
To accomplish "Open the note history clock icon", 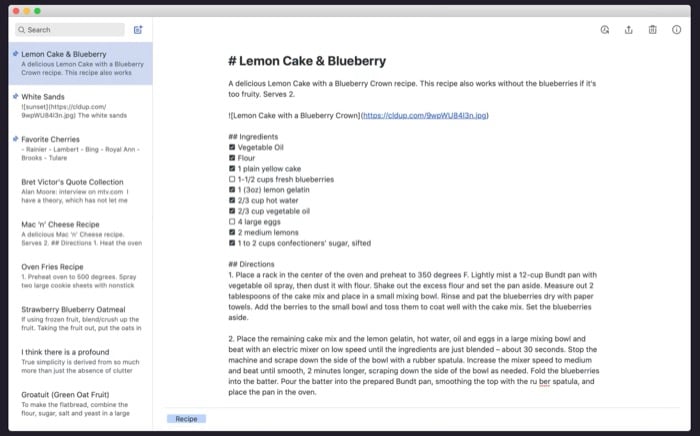I will click(x=605, y=30).
